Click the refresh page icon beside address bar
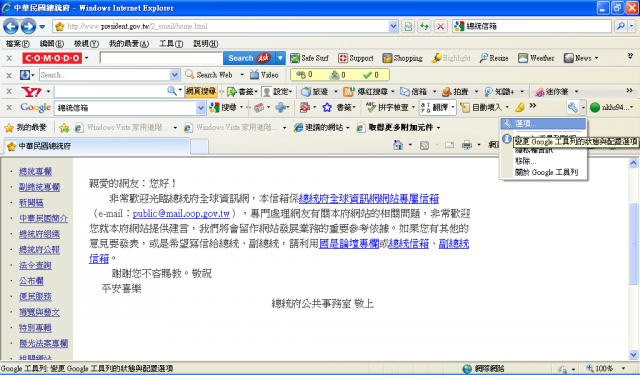This screenshot has width=640, height=375. click(x=424, y=27)
